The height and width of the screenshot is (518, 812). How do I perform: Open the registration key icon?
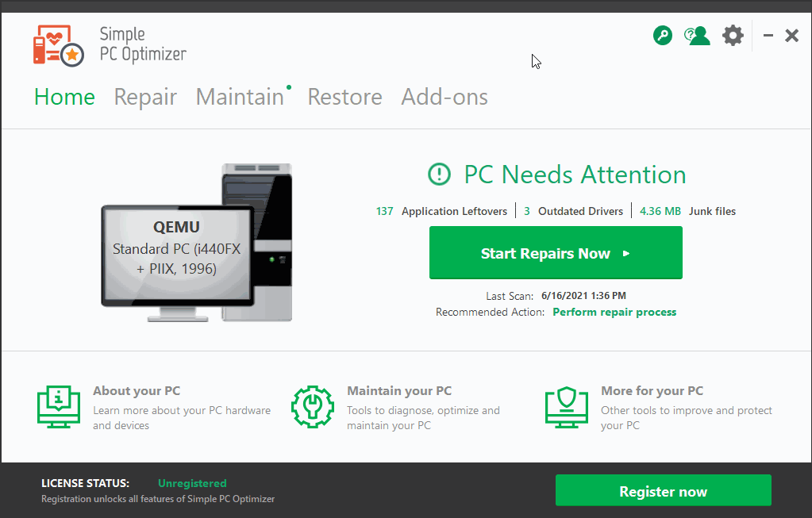point(662,36)
